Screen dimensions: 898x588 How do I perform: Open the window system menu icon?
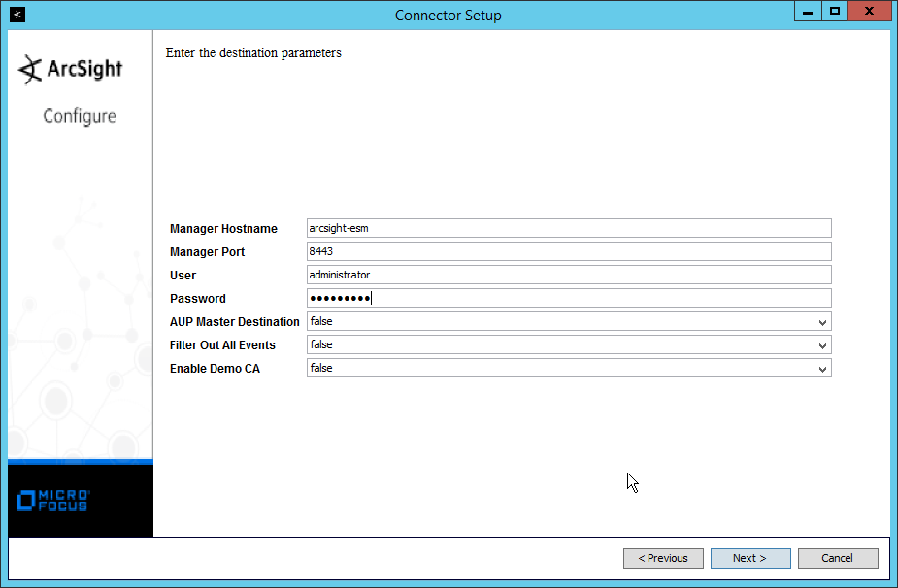[x=17, y=15]
